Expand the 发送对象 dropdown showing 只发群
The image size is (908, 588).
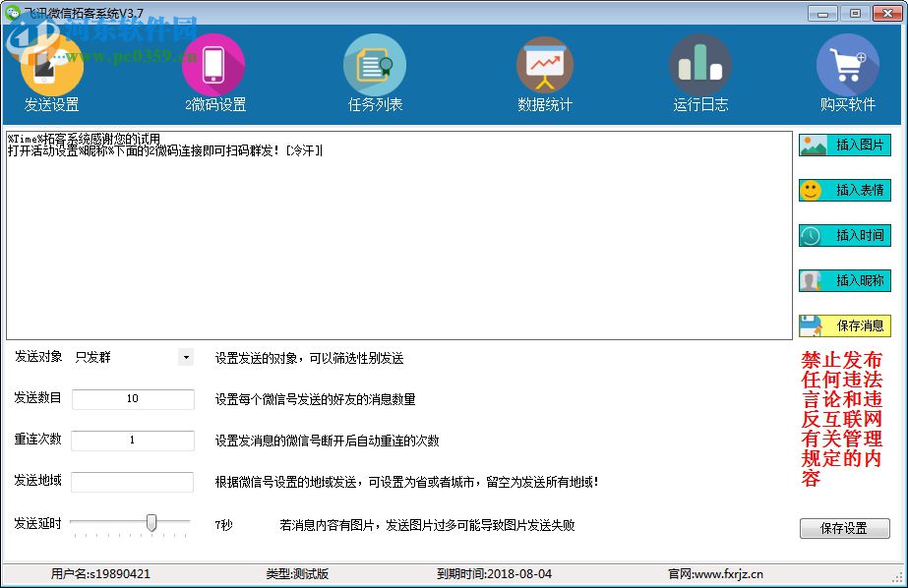coord(186,358)
